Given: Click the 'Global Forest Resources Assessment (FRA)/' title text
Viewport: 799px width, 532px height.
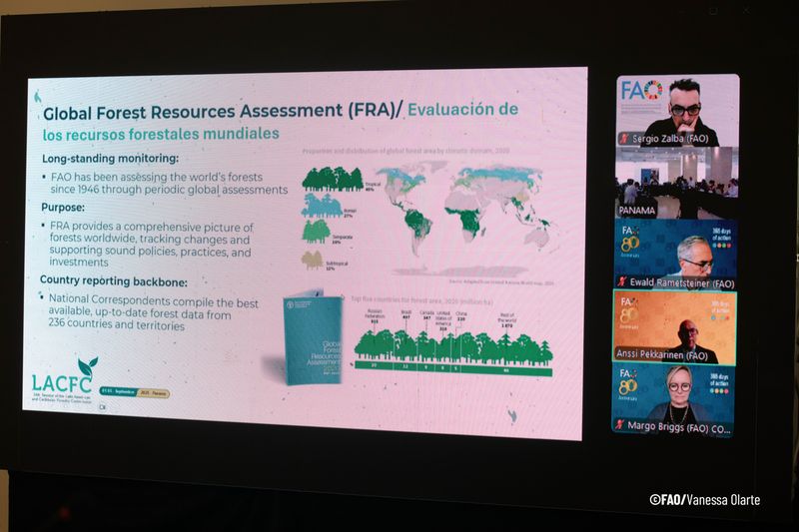Looking at the screenshot, I should pos(223,112).
